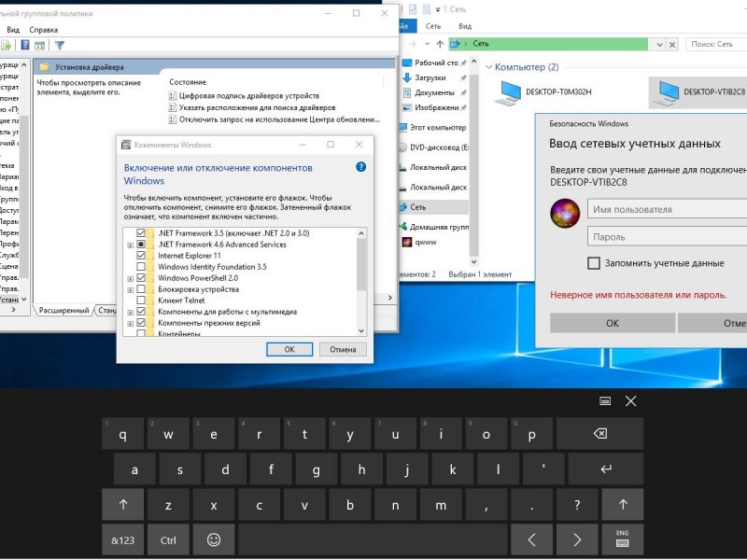The height and width of the screenshot is (560, 747).
Task: Tap the left arrow key on touch keyboard
Action: tap(531, 539)
